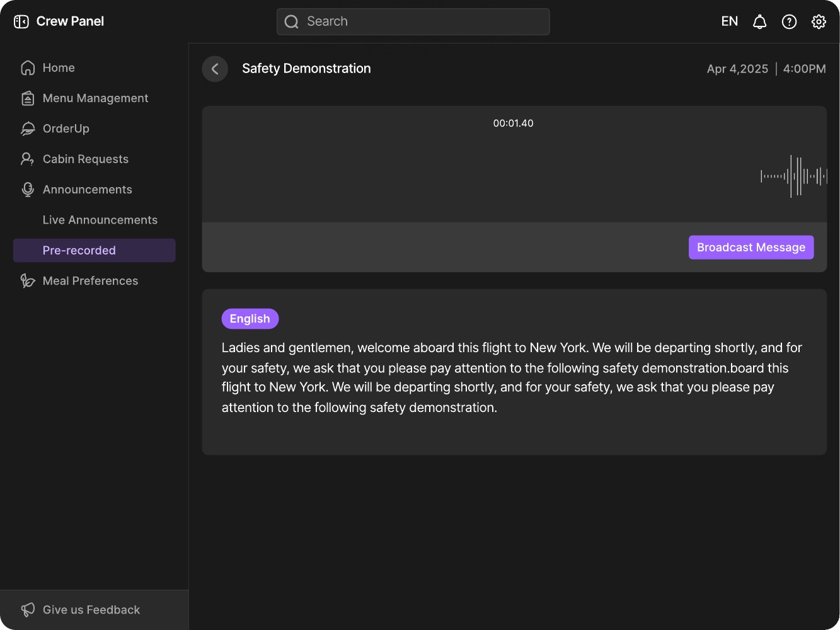
Task: Click the audio waveform in the player
Action: pos(794,176)
